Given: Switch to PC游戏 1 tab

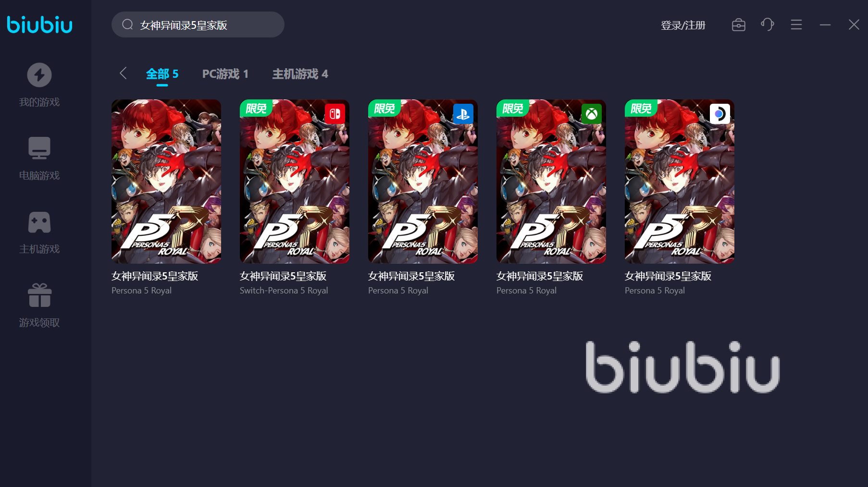Looking at the screenshot, I should pyautogui.click(x=225, y=74).
